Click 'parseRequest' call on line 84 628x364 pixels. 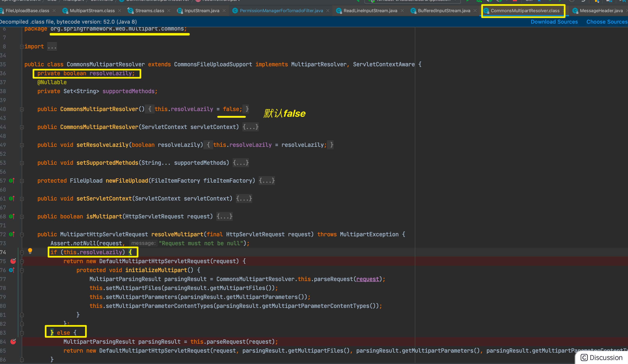pyautogui.click(x=226, y=342)
